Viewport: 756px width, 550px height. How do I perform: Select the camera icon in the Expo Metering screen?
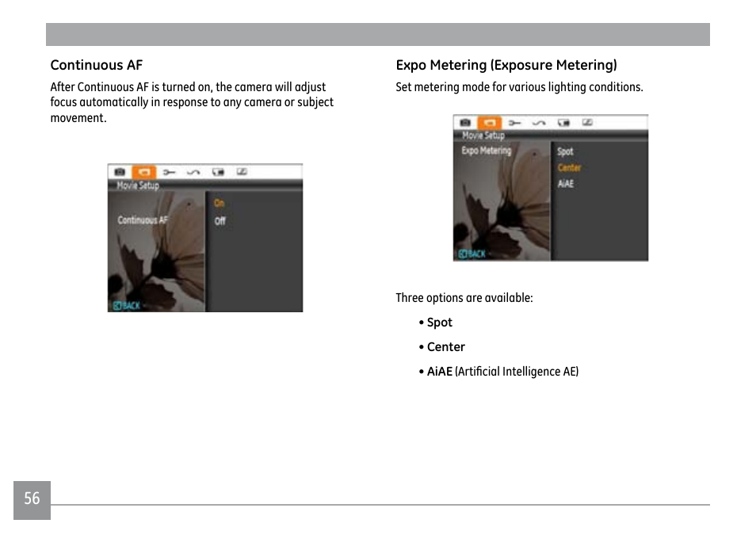point(465,123)
